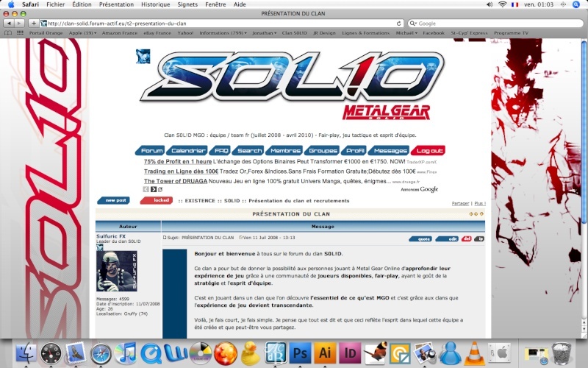
Task: Open Spotlight search in menu bar
Action: point(576,4)
